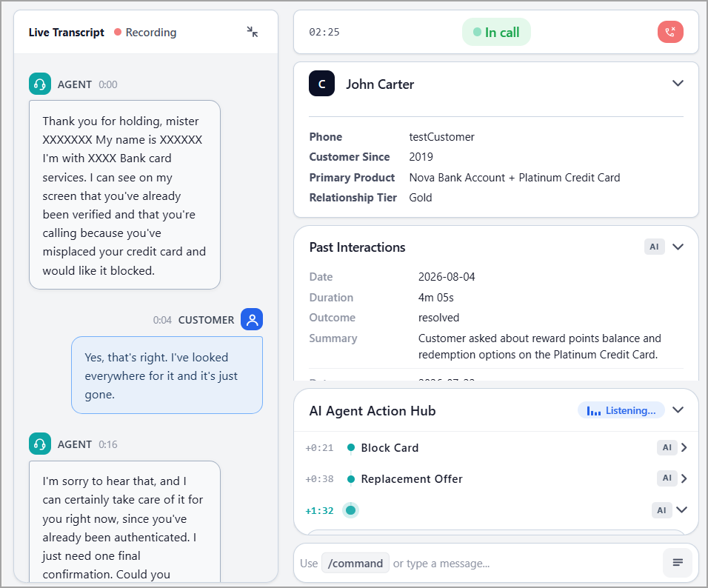Click the John Carter name heading
The height and width of the screenshot is (588, 708).
click(380, 84)
